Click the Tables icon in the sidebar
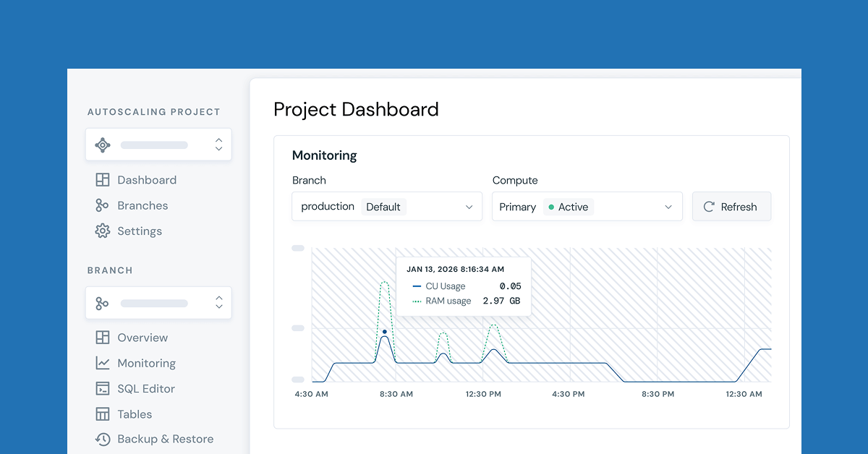The height and width of the screenshot is (454, 868). pyautogui.click(x=101, y=414)
